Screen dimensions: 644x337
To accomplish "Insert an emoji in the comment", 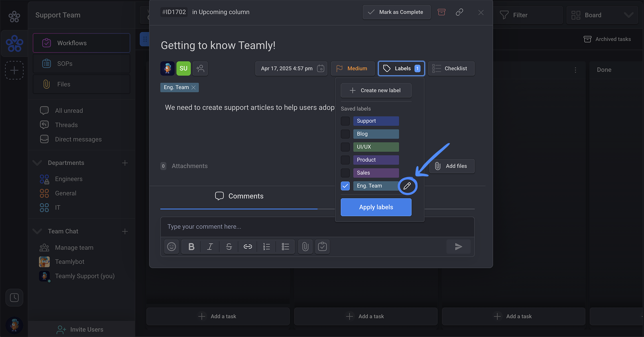I will (172, 247).
